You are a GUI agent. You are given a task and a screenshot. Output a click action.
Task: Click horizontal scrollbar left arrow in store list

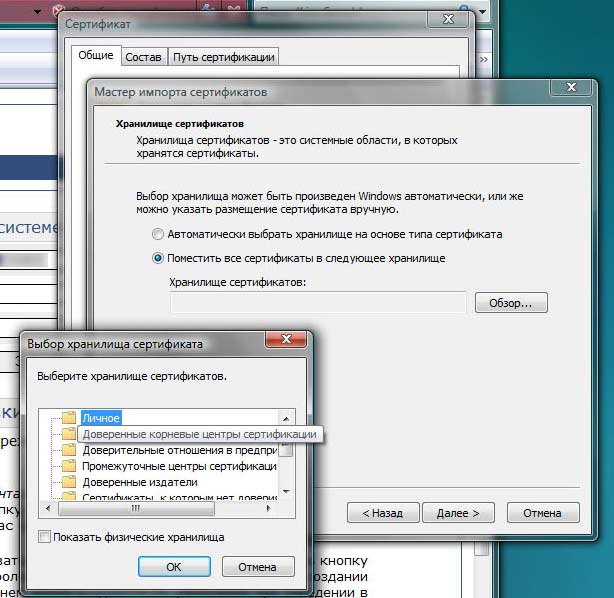tap(48, 508)
